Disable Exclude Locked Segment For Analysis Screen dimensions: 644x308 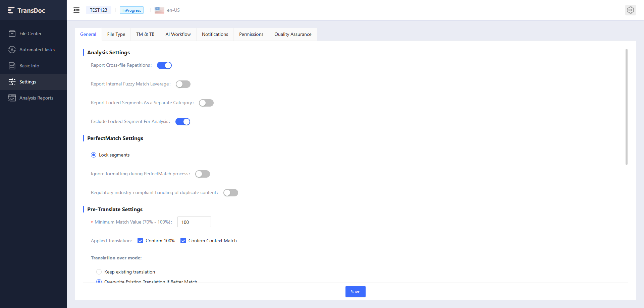[183, 122]
